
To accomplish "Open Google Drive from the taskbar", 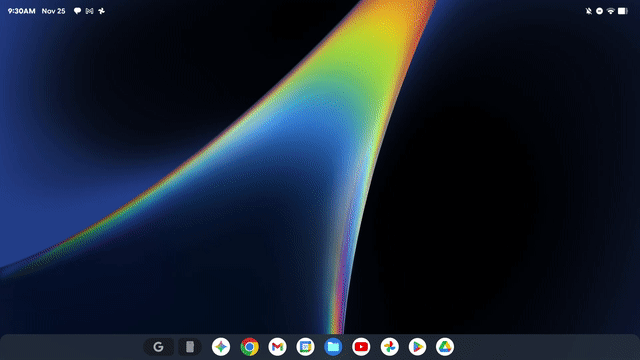I will (445, 347).
